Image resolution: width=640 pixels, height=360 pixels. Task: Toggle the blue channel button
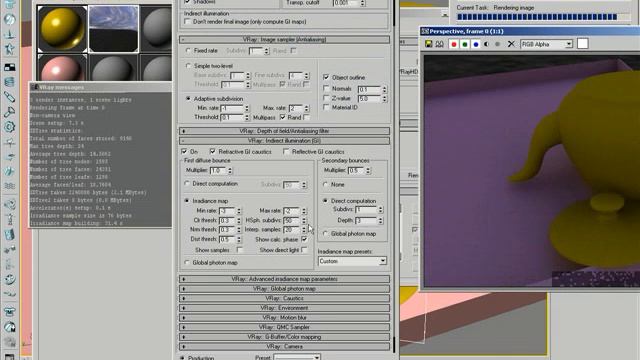point(476,44)
